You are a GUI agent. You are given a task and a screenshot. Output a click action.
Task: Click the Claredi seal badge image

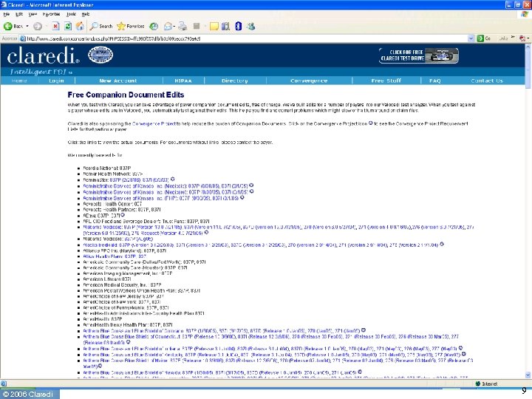100,55
